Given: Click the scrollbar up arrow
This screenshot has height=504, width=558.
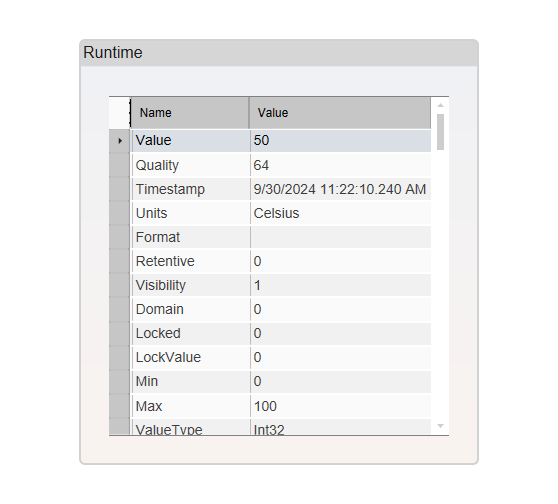Looking at the screenshot, I should [x=440, y=105].
